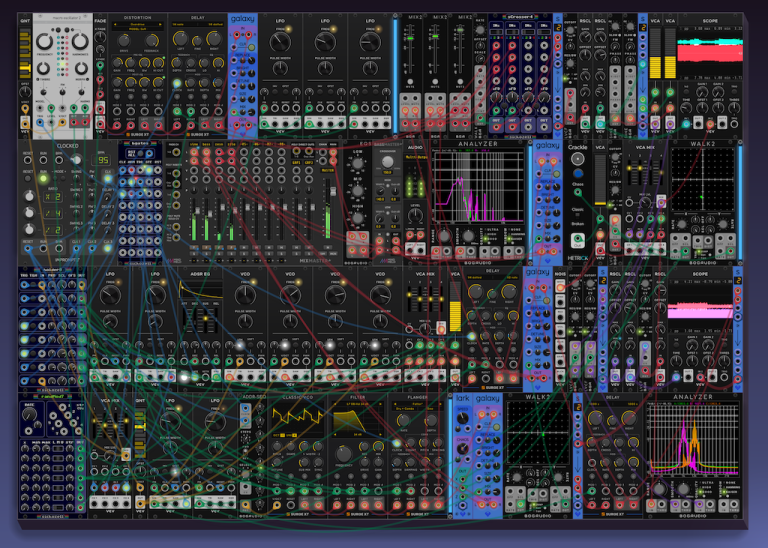Click the RESET button on the Clocked module

click(x=28, y=178)
